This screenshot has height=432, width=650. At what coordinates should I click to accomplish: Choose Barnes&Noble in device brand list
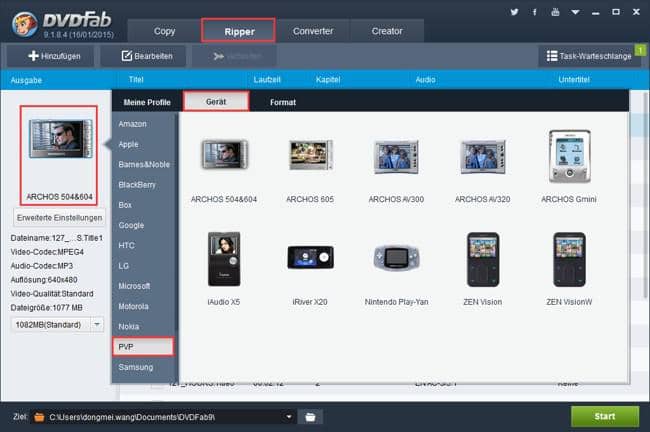pos(143,165)
